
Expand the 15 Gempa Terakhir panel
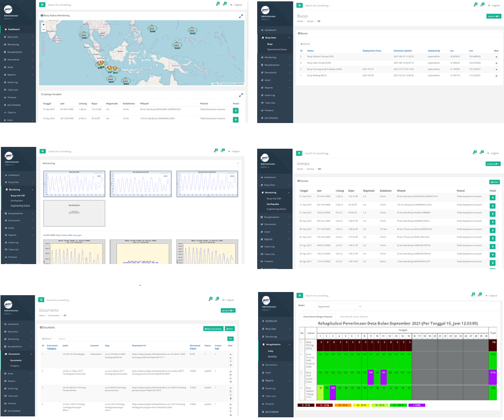[241, 95]
